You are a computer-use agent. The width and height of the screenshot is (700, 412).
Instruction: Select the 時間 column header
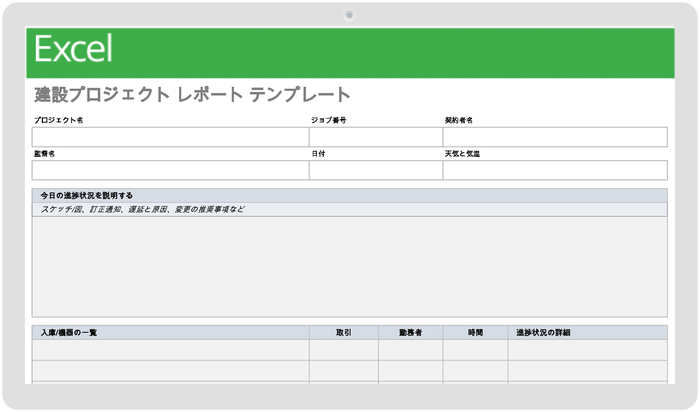coord(475,333)
